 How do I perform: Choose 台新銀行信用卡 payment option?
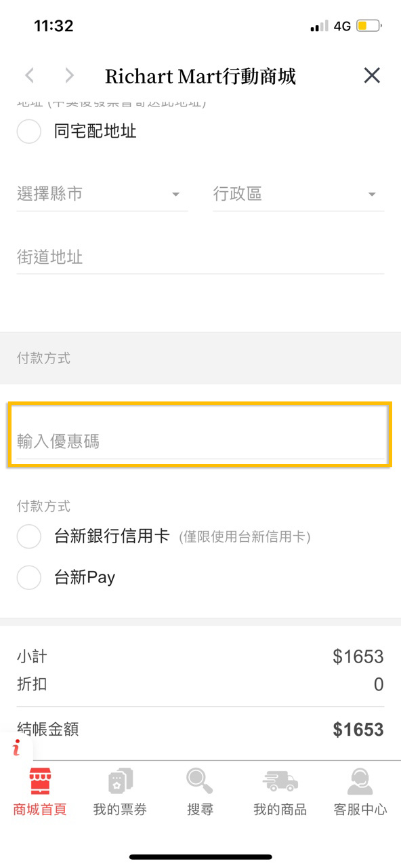(29, 536)
